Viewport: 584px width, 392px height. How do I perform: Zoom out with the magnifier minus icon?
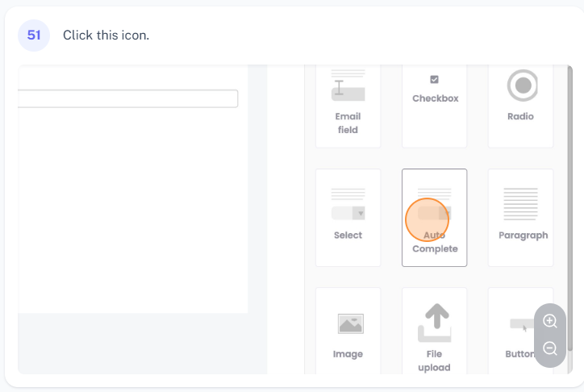click(x=550, y=348)
